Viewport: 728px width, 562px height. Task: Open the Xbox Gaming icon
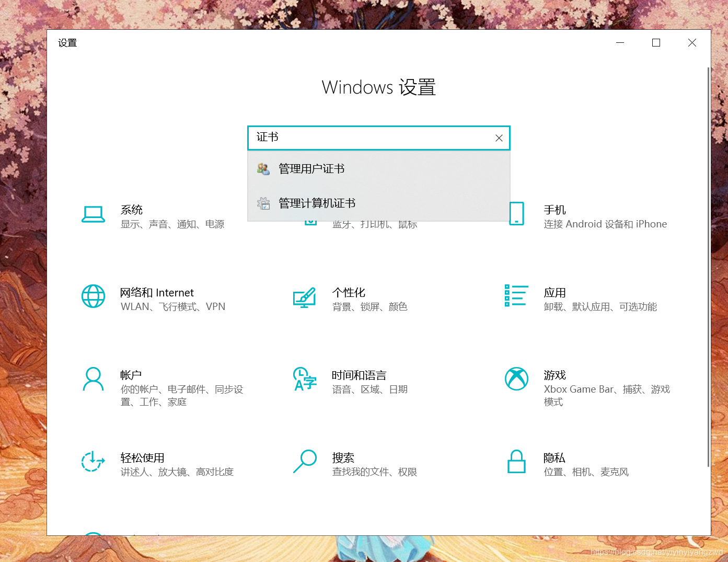coord(516,379)
